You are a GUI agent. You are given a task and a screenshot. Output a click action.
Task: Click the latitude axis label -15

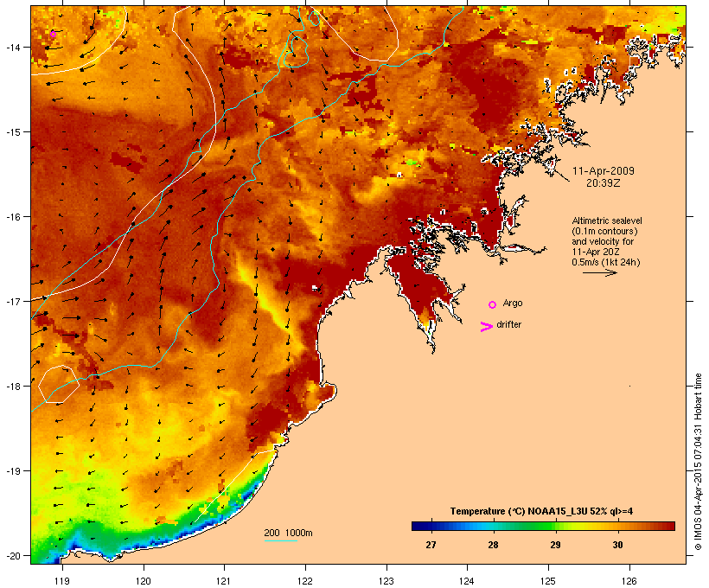pyautogui.click(x=12, y=132)
